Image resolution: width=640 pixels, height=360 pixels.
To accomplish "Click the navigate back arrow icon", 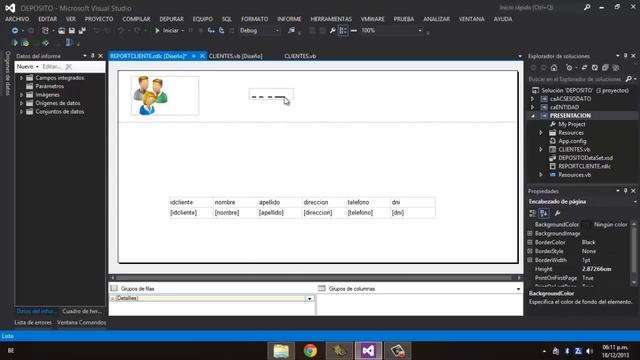I will [x=15, y=31].
